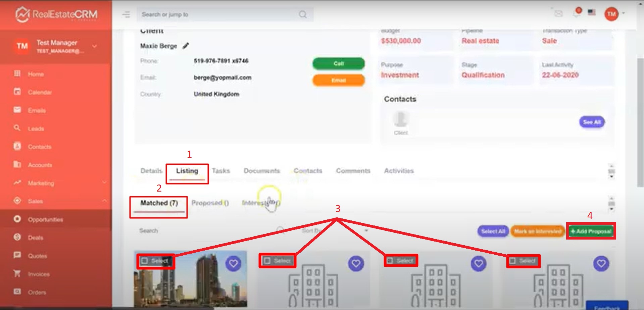Click the mail envelope icon in header
Viewport: 644px width, 310px height.
(x=558, y=14)
